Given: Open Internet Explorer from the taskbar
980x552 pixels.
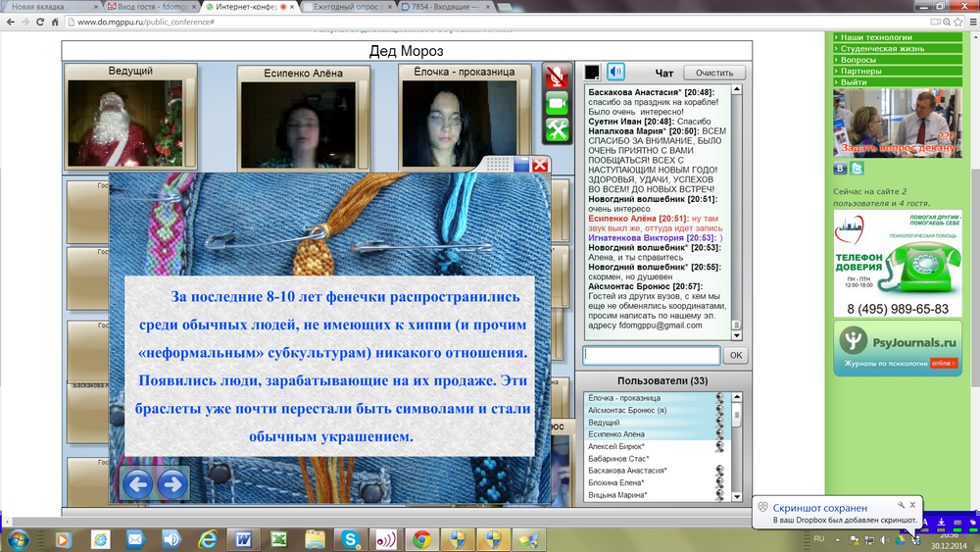Looking at the screenshot, I should point(207,539).
